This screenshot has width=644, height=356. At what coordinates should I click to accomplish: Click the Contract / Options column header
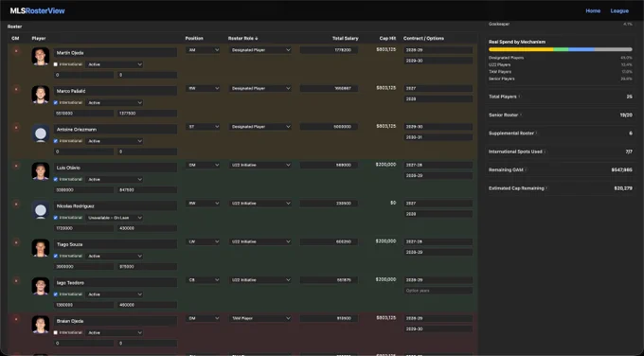(x=423, y=38)
